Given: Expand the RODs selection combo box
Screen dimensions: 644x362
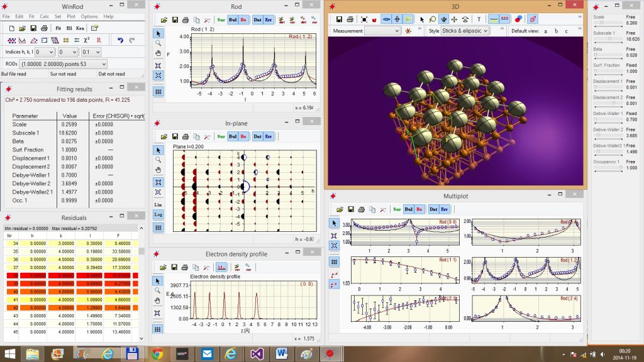Looking at the screenshot, I should [x=64, y=64].
